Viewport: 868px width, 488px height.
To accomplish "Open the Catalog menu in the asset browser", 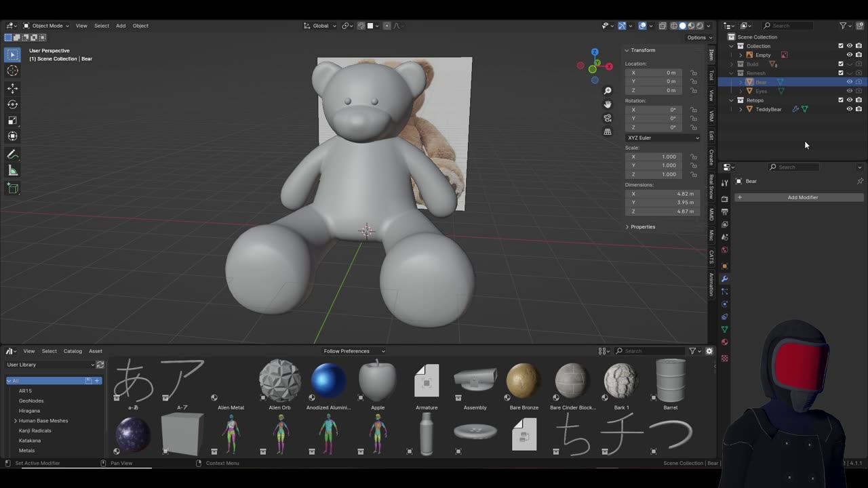I will coord(73,351).
